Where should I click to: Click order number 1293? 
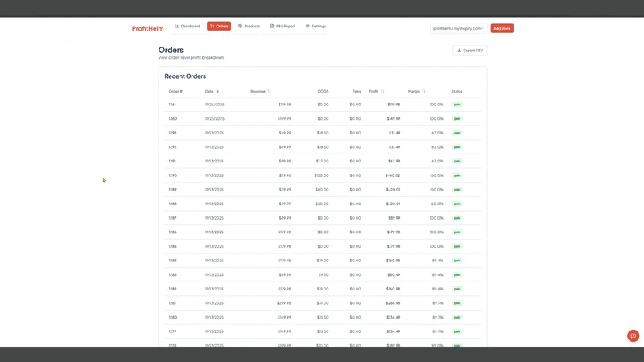172,133
